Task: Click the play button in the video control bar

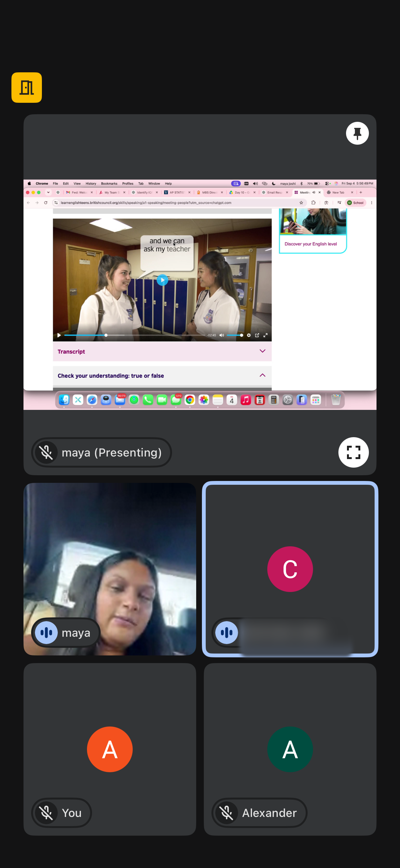Action: [59, 335]
